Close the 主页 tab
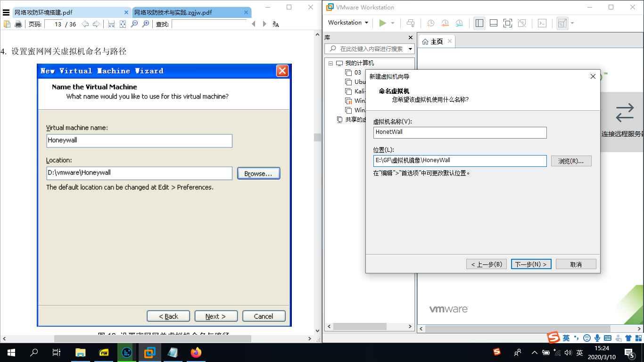The width and height of the screenshot is (644, 362). [450, 41]
